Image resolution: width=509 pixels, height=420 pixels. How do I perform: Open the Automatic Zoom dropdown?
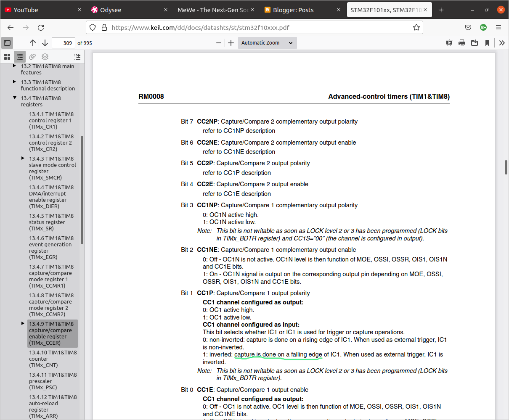(x=267, y=43)
